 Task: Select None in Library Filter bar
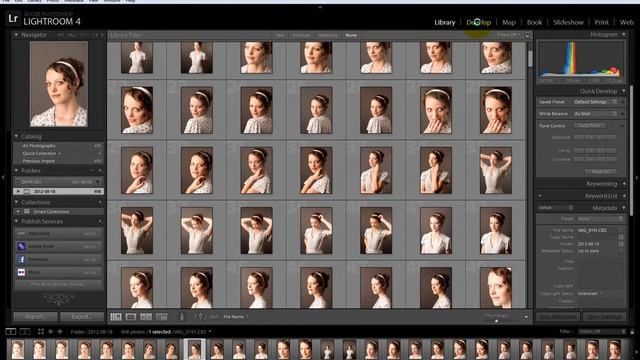pos(351,36)
